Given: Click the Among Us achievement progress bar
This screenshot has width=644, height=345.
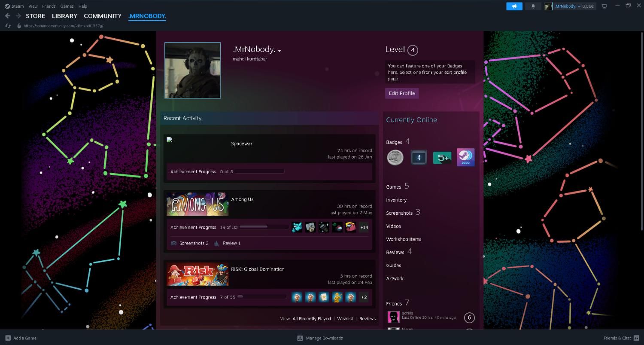Looking at the screenshot, I should (x=264, y=227).
